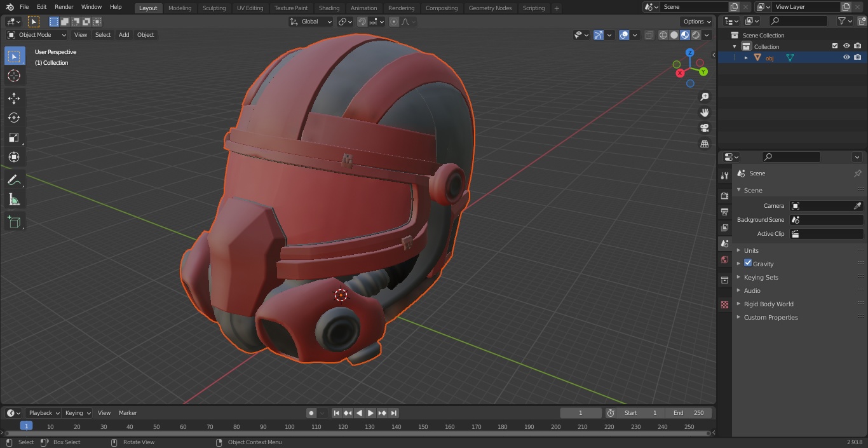This screenshot has height=448, width=868.
Task: Pick the Measure tool
Action: pos(14,200)
